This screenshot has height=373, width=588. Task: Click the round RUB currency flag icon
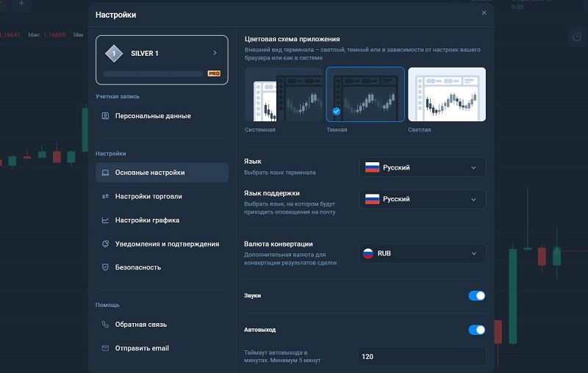coord(368,253)
